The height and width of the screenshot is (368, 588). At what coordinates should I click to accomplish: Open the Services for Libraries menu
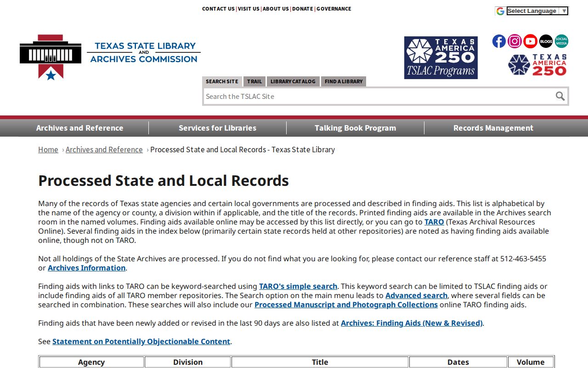[x=218, y=128]
